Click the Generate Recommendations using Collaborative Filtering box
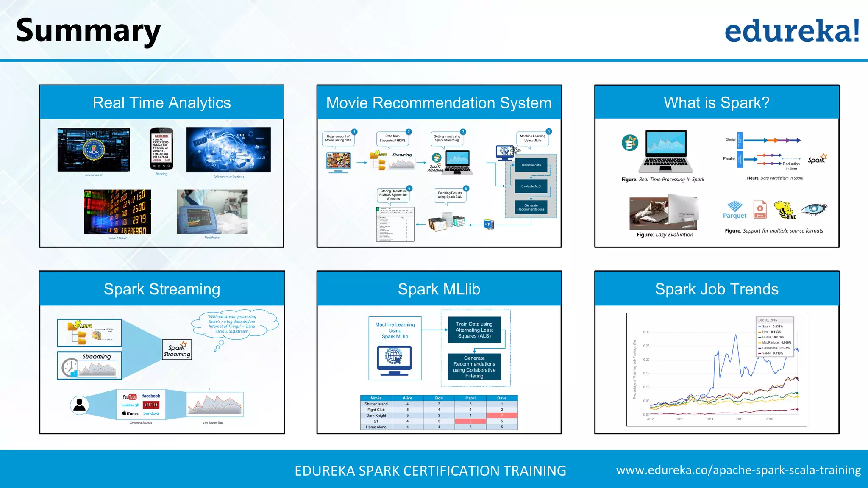 tap(474, 367)
